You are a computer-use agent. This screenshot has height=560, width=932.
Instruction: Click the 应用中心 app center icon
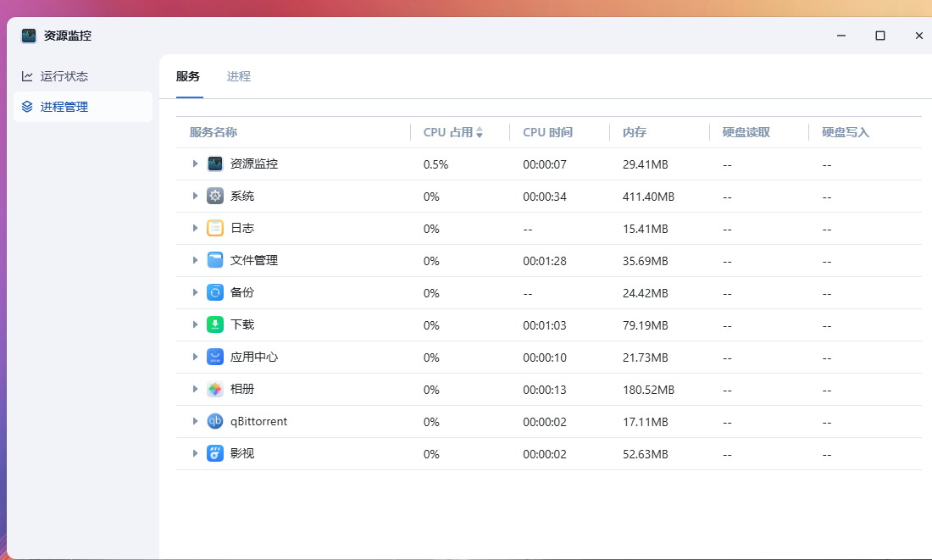click(215, 357)
